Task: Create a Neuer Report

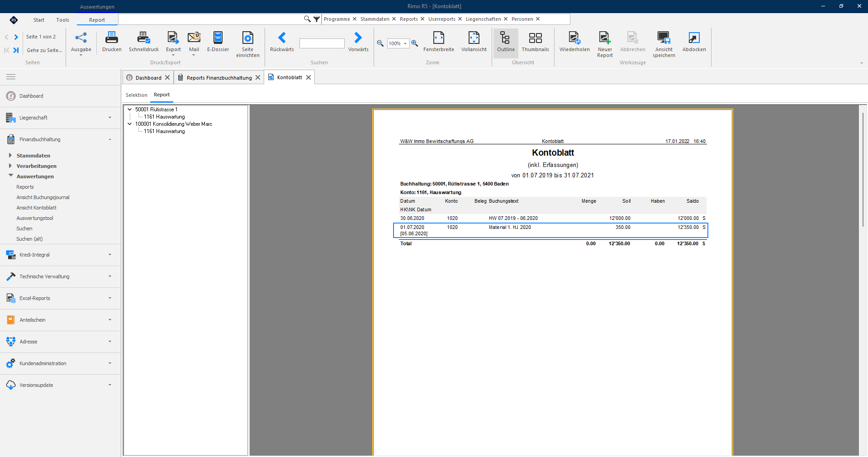Action: [605, 44]
